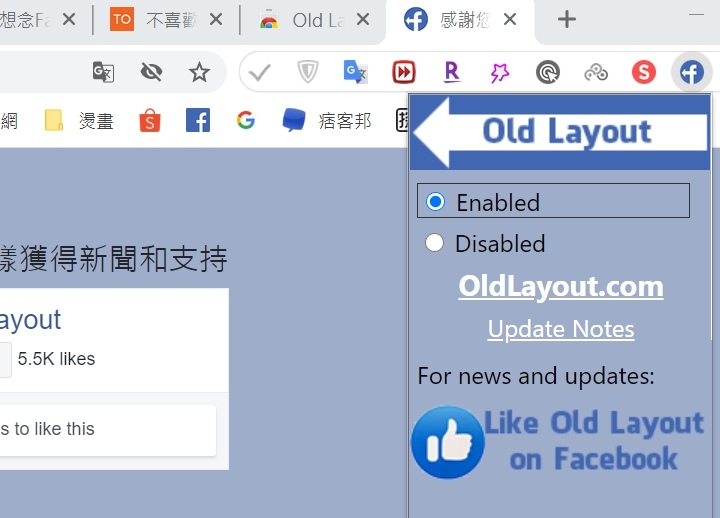Click the purple R extension icon
Image resolution: width=720 pixels, height=518 pixels.
[452, 72]
